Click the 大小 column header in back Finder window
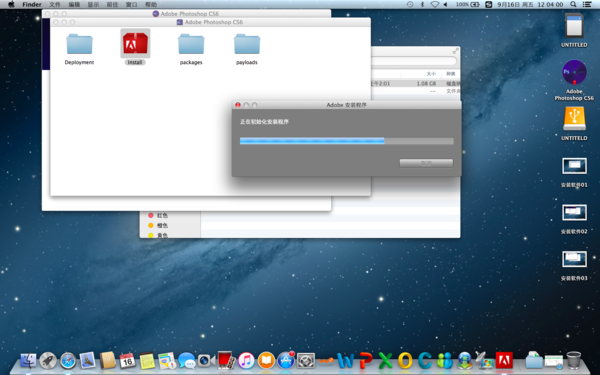Screen dimensions: 600x375 pyautogui.click(x=431, y=73)
